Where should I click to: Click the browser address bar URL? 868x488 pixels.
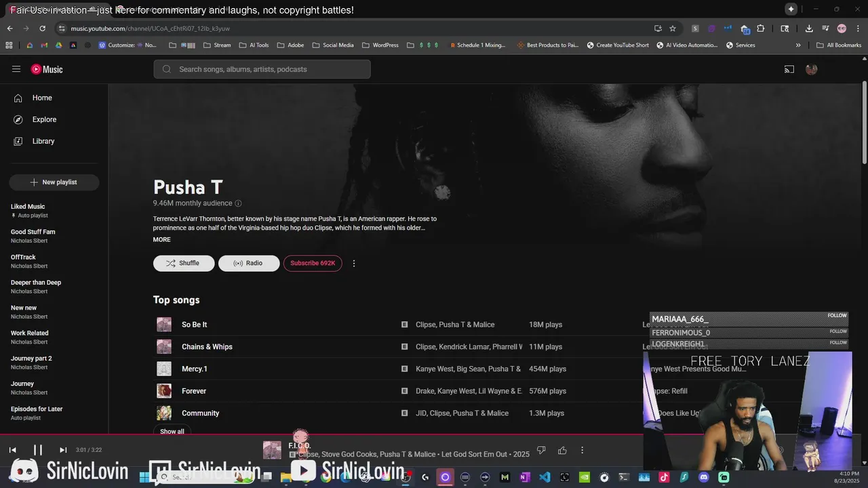pos(151,28)
